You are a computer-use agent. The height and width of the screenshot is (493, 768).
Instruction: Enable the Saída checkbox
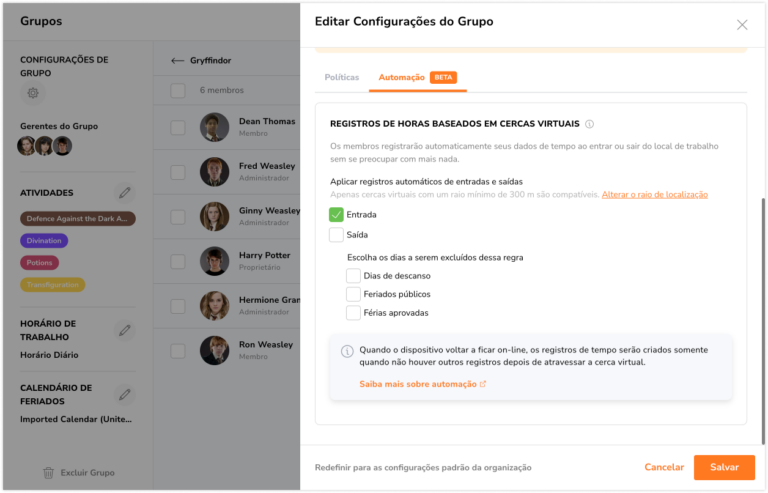coord(336,235)
